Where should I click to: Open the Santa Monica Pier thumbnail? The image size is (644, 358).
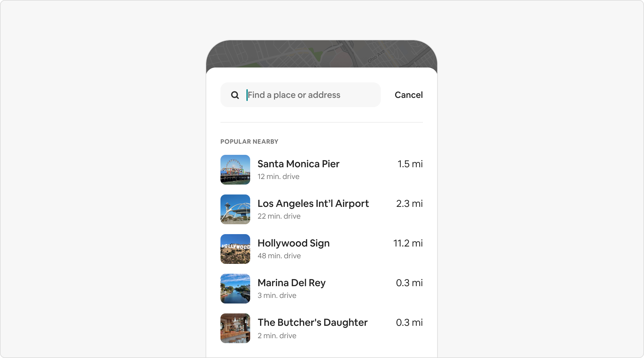[x=235, y=170]
